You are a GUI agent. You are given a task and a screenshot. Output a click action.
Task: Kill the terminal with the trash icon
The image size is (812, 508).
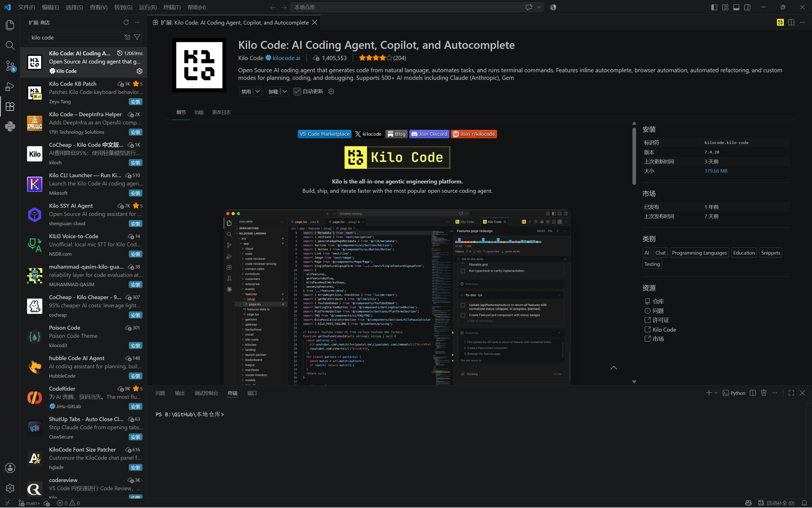tap(764, 393)
